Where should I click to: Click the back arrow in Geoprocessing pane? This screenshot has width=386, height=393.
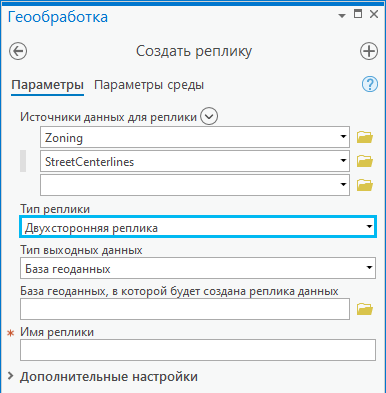pyautogui.click(x=18, y=51)
